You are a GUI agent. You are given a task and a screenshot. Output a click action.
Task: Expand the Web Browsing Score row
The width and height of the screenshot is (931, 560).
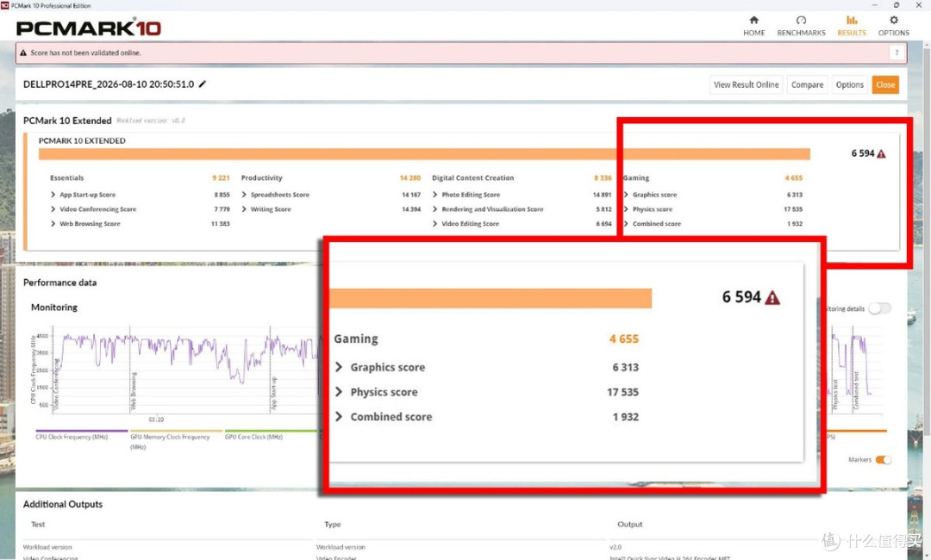tap(53, 224)
